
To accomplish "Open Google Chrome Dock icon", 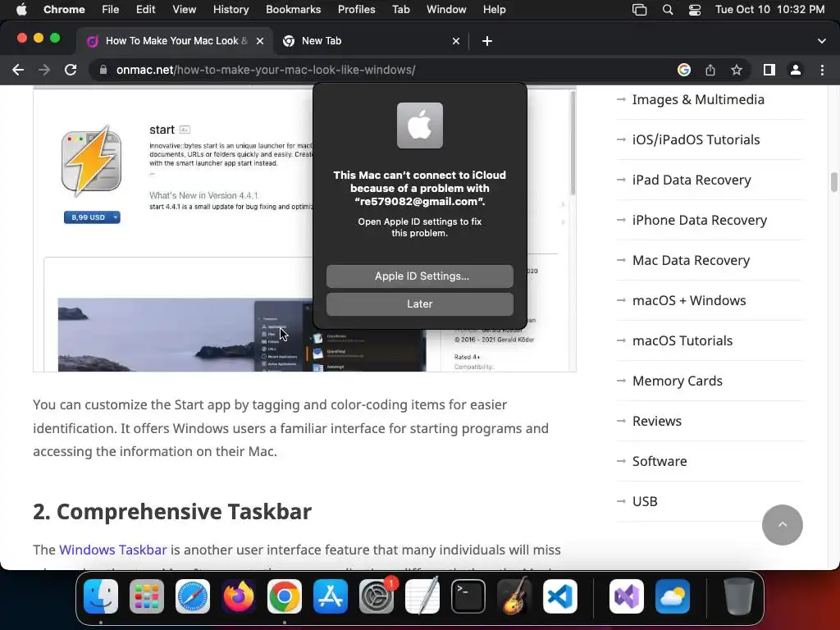I will 285,596.
